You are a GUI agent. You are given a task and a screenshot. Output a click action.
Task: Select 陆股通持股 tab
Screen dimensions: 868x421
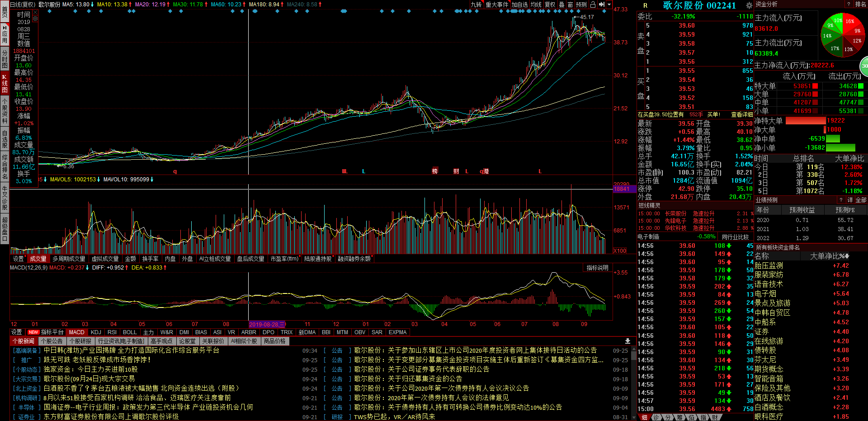(x=318, y=259)
